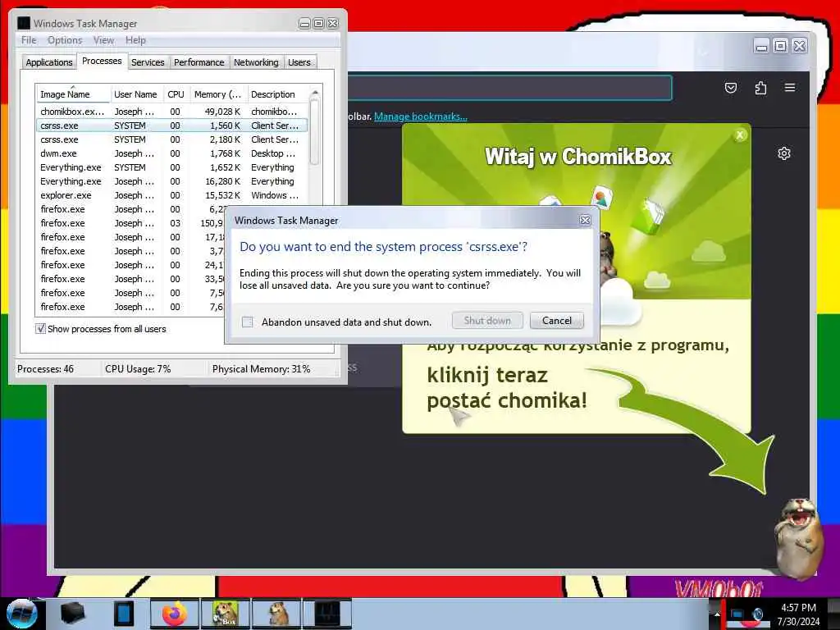Click the laughing hamster character icon
840x630 pixels.
(798, 537)
